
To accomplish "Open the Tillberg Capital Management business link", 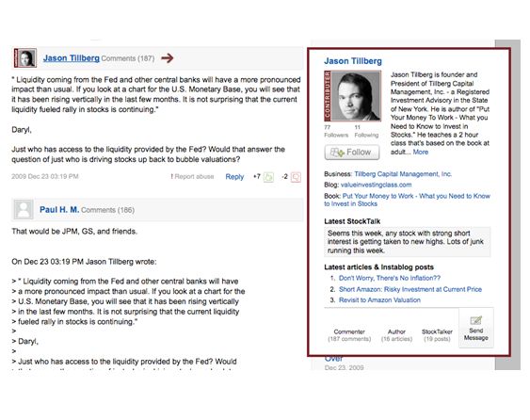I will pos(403,174).
